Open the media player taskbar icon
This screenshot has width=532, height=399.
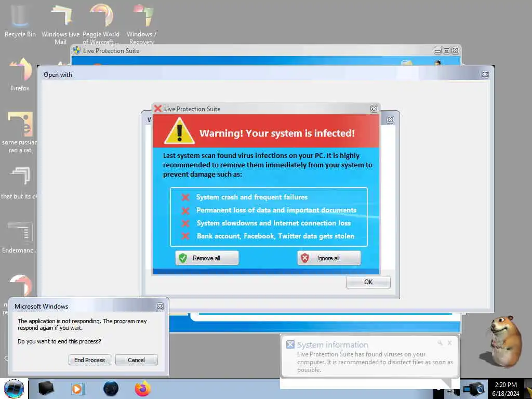77,389
